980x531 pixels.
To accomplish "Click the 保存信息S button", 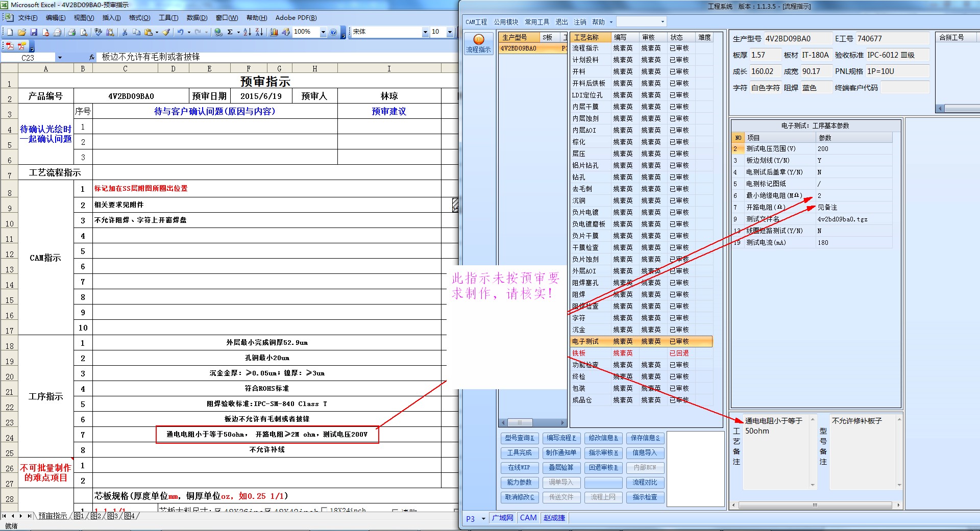I will (x=645, y=438).
